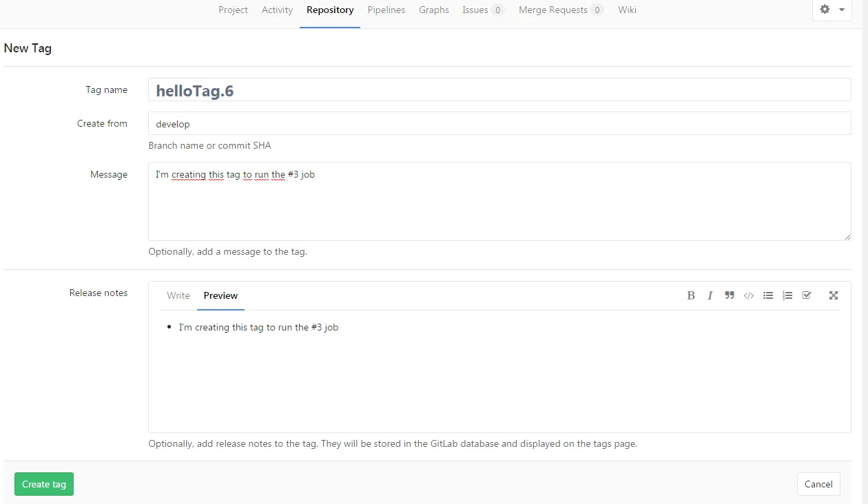Go to the Wiki tab

pos(627,10)
